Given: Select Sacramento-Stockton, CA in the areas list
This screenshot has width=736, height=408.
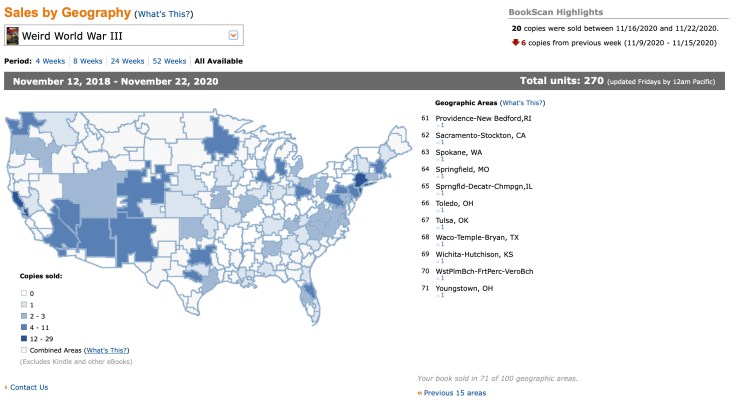Looking at the screenshot, I should pos(480,135).
